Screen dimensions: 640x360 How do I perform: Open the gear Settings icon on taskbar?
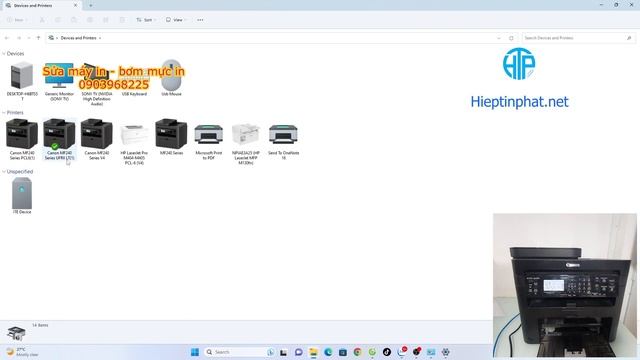(446, 352)
